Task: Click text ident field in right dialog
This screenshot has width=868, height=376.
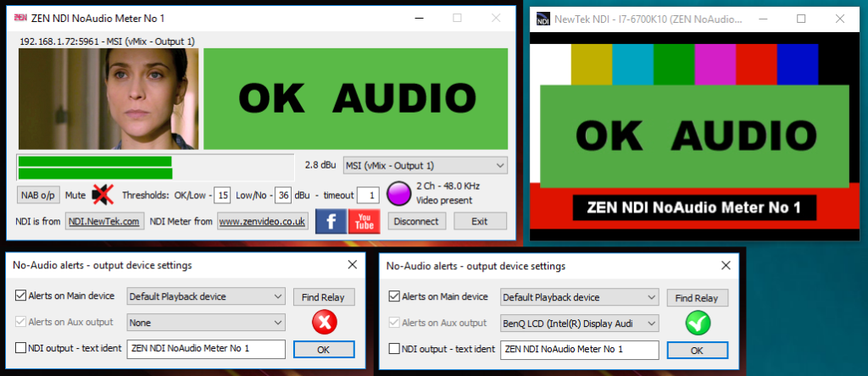Action: [x=580, y=350]
